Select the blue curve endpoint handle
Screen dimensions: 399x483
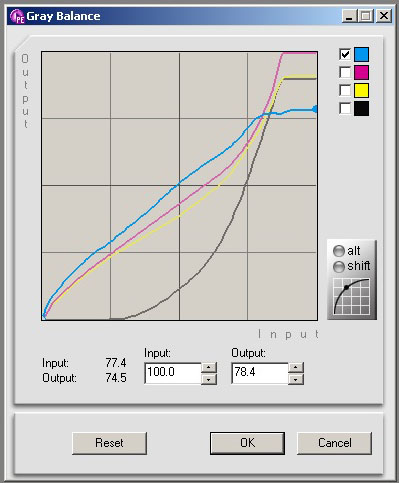315,109
